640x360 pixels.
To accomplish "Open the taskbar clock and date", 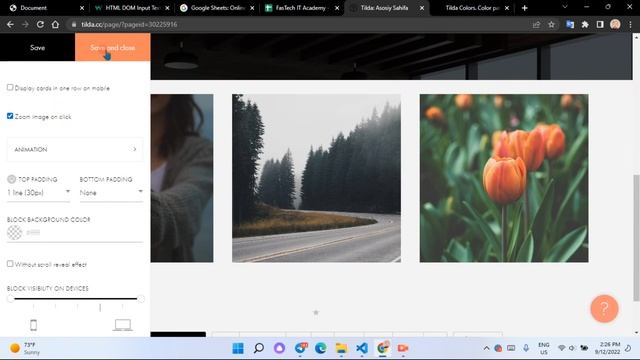I will (607, 348).
